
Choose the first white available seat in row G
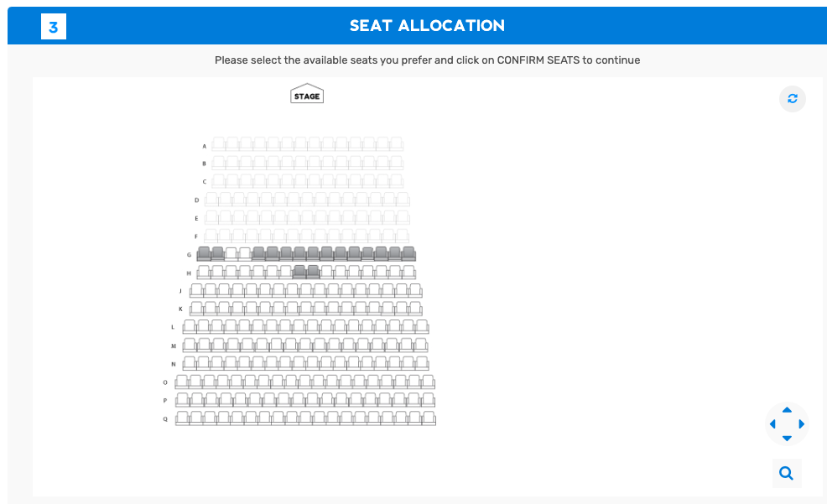pos(231,253)
